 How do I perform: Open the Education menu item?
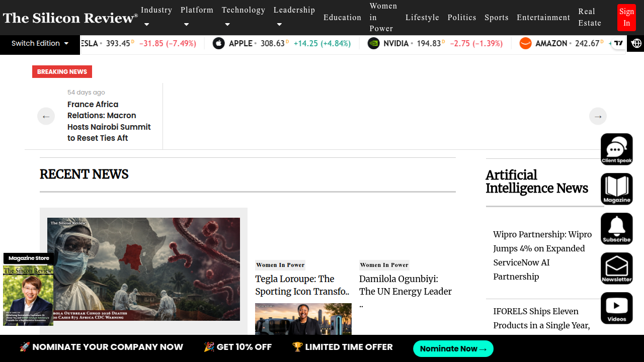(x=342, y=17)
